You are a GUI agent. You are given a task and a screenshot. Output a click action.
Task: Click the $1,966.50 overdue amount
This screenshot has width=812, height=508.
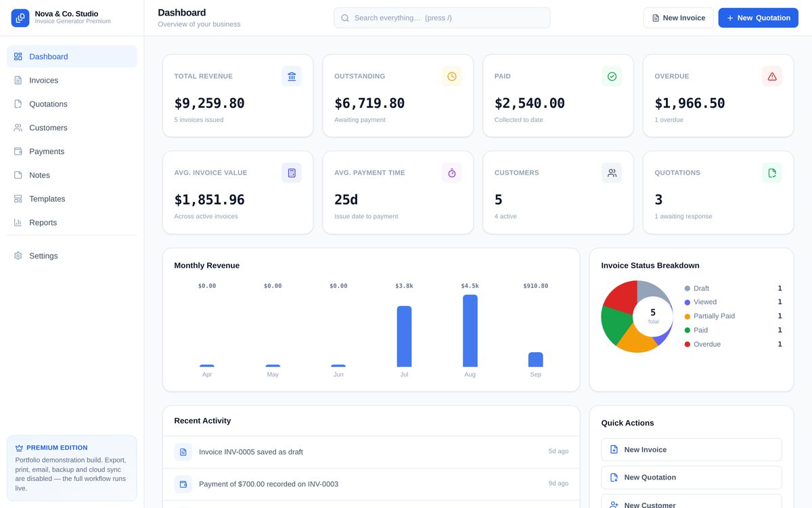(x=690, y=104)
